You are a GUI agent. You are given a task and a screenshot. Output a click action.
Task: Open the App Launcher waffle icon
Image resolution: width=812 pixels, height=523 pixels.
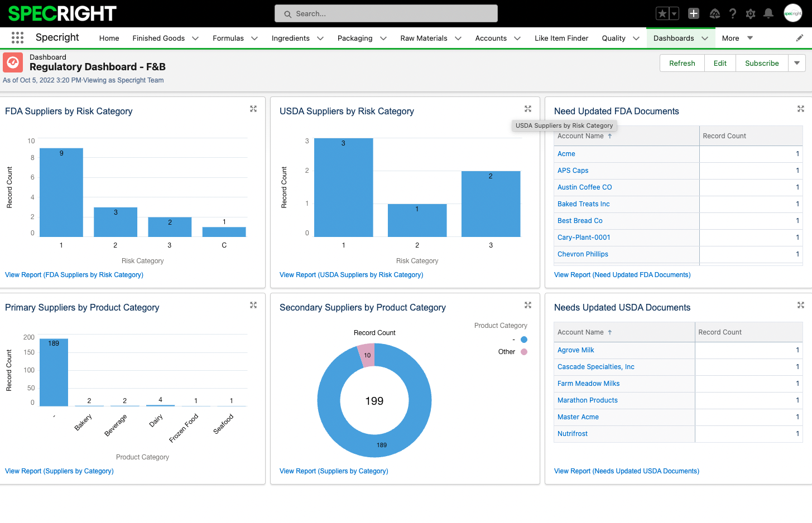pos(17,37)
